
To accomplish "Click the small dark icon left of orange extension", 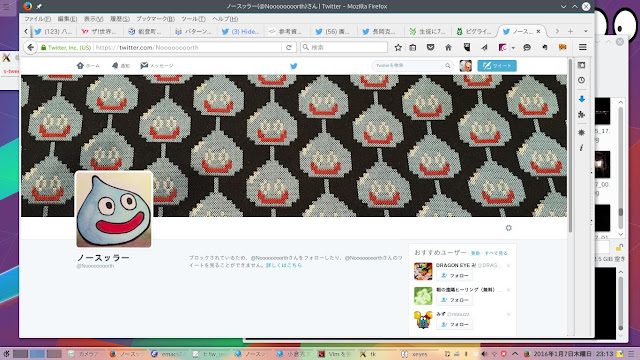I will [x=545, y=47].
